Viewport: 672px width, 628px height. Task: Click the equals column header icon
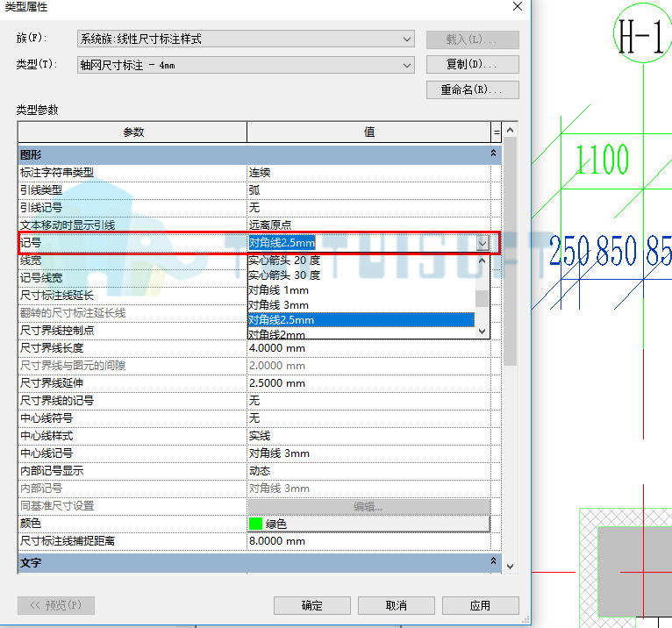pyautogui.click(x=497, y=132)
